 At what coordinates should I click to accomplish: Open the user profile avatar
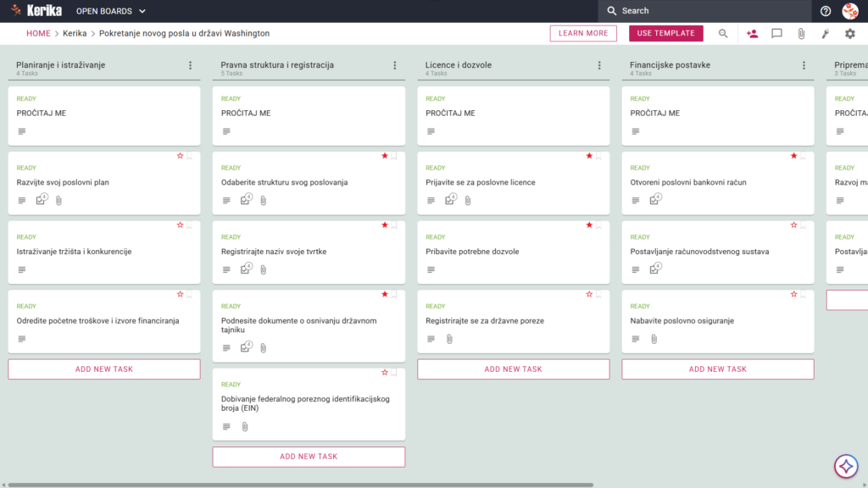849,11
